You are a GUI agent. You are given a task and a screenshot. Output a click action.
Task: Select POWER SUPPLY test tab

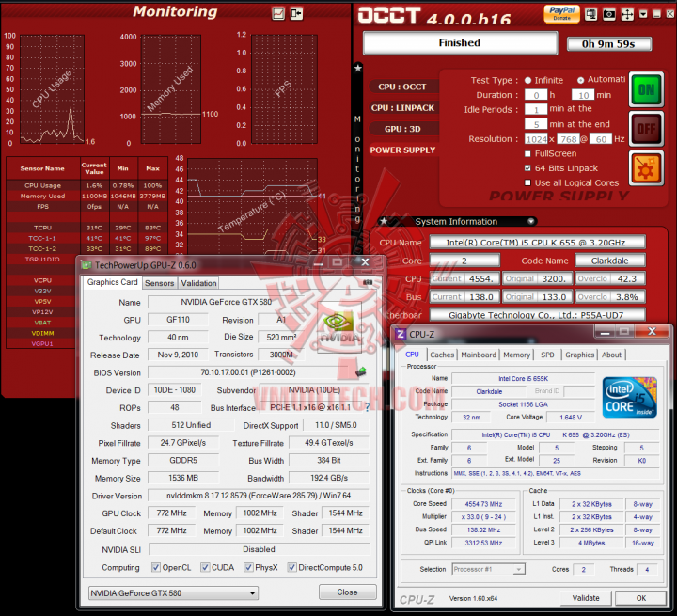tap(402, 150)
